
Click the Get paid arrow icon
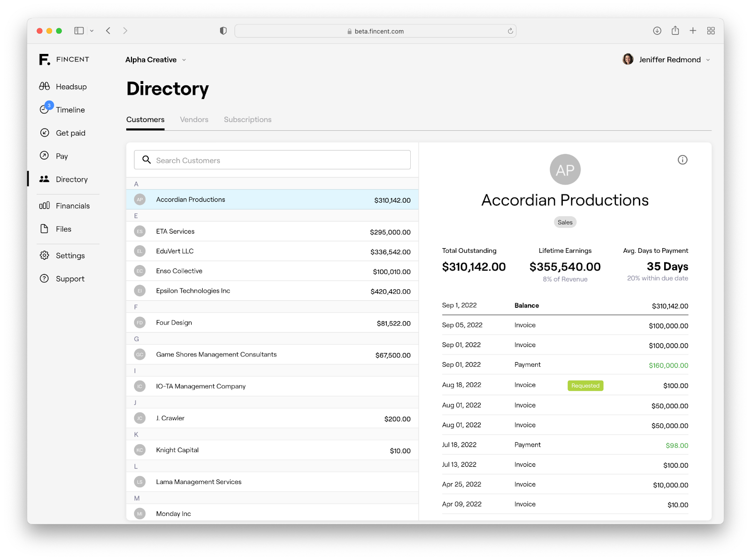[45, 133]
